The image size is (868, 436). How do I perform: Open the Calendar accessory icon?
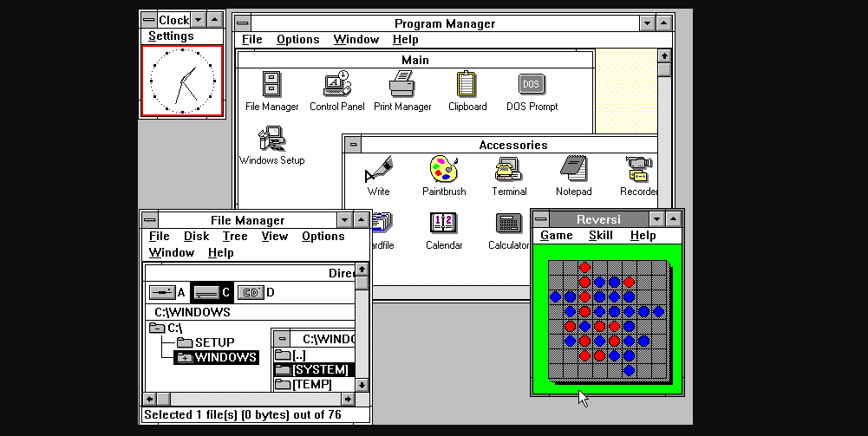443,224
